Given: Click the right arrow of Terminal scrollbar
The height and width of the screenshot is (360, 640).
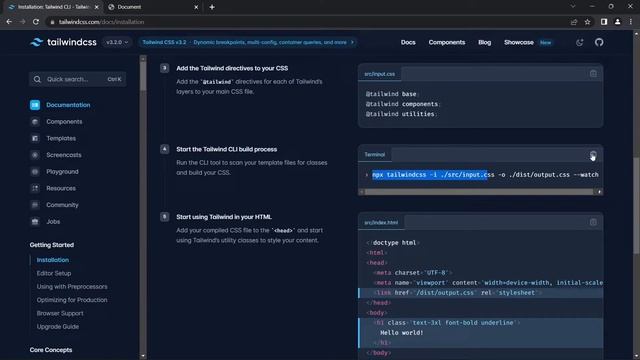Looking at the screenshot, I should (599, 191).
